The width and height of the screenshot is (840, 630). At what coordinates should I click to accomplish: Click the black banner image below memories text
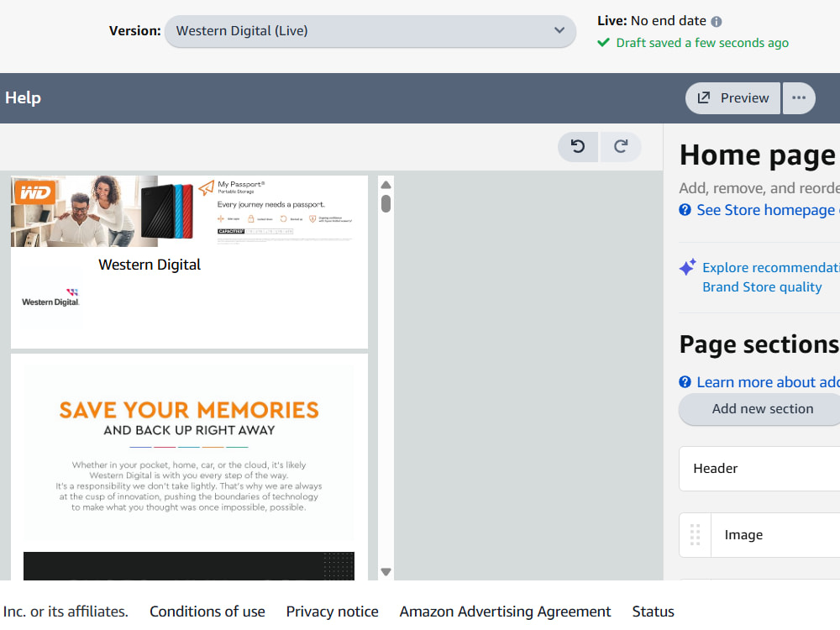pyautogui.click(x=189, y=565)
